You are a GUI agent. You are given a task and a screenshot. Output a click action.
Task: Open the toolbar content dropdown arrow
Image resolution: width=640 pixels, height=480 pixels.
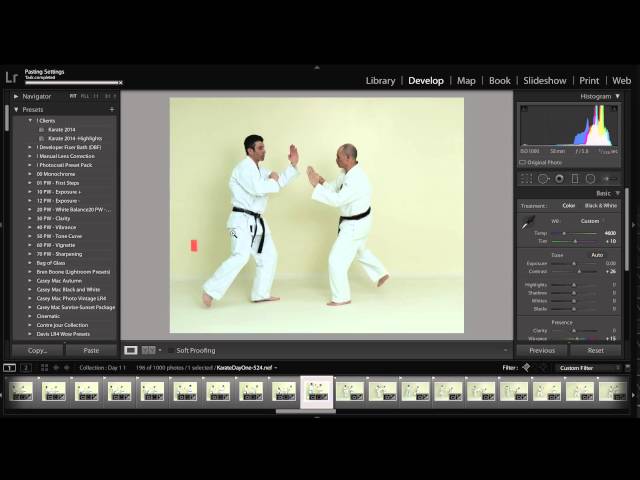click(x=506, y=350)
